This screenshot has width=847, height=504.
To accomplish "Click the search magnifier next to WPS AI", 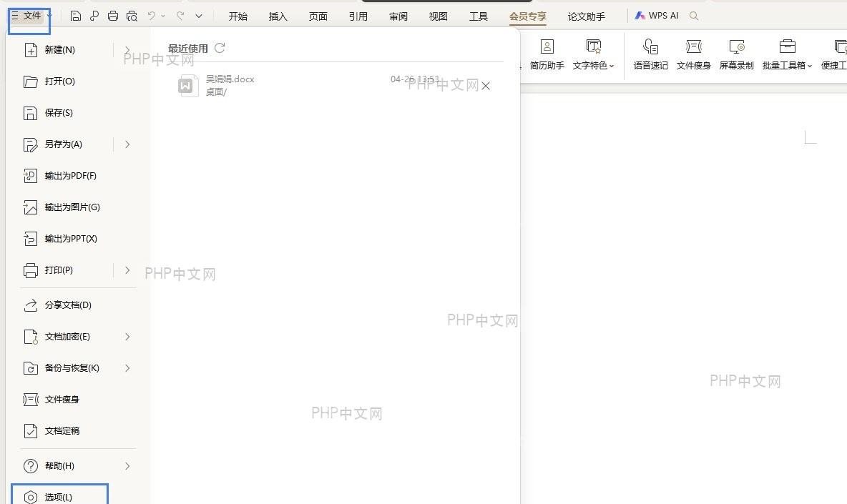I will point(694,16).
